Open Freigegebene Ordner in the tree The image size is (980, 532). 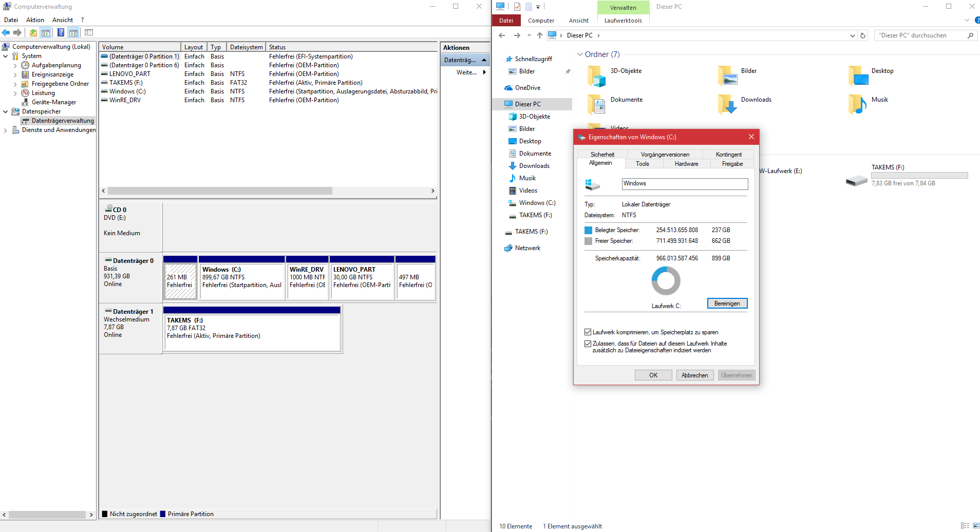60,84
